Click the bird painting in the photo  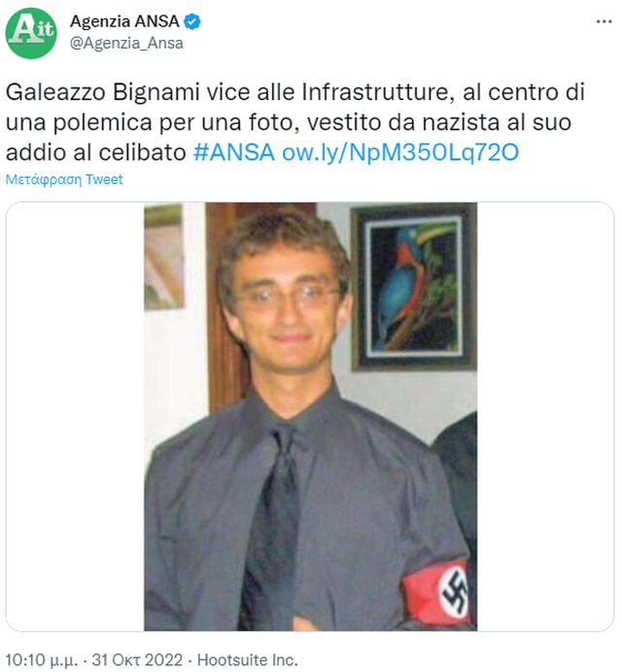413,287
